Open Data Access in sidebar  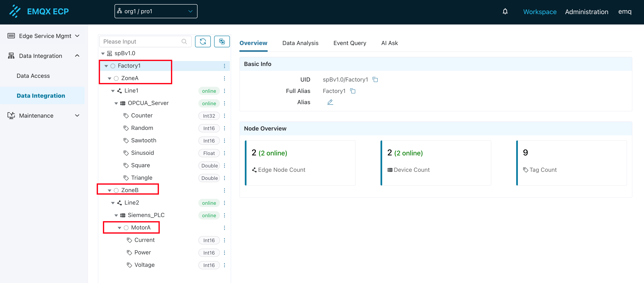coord(33,76)
